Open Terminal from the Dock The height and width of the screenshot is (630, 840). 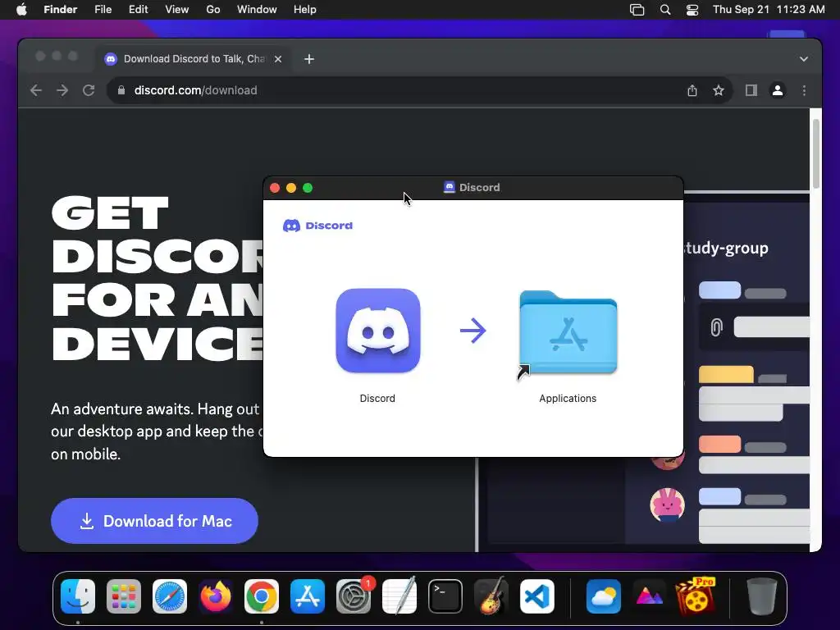(x=445, y=596)
